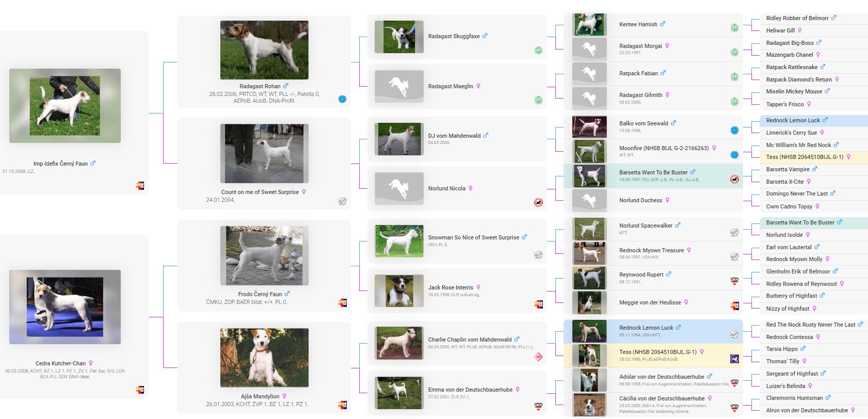Click the green badge next to Radagast Skuggfaxe

tap(538, 51)
